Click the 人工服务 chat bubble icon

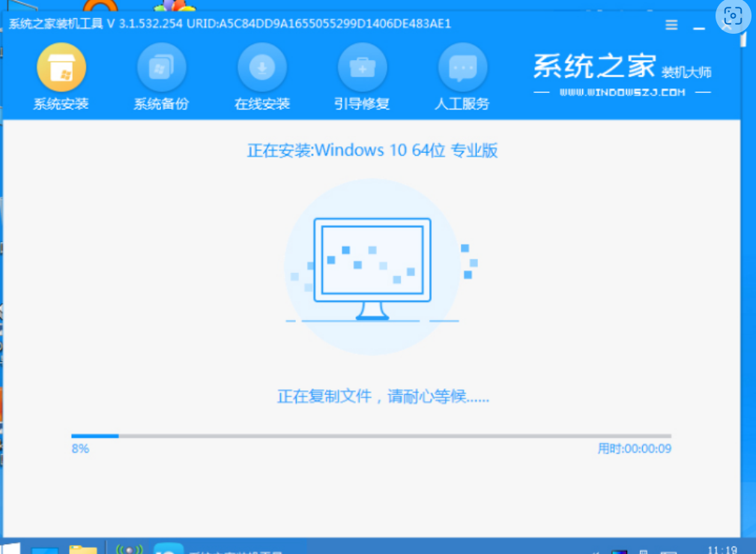pos(462,68)
